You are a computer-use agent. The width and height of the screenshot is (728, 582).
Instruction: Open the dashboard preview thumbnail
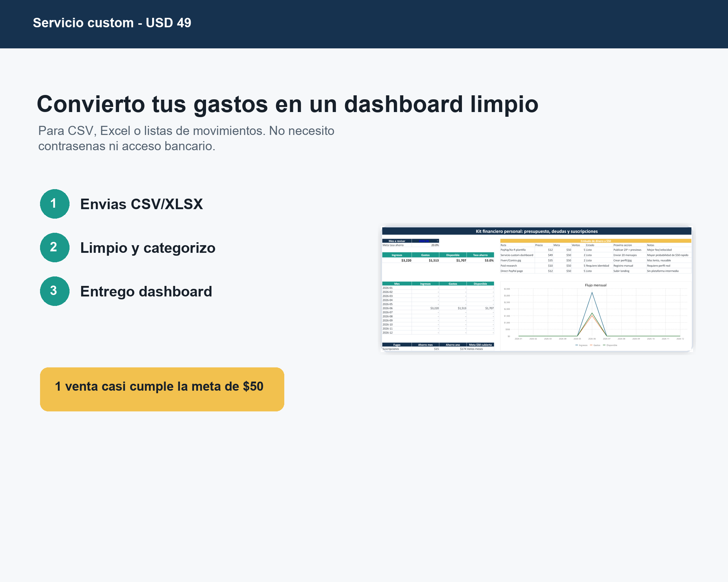coord(537,289)
